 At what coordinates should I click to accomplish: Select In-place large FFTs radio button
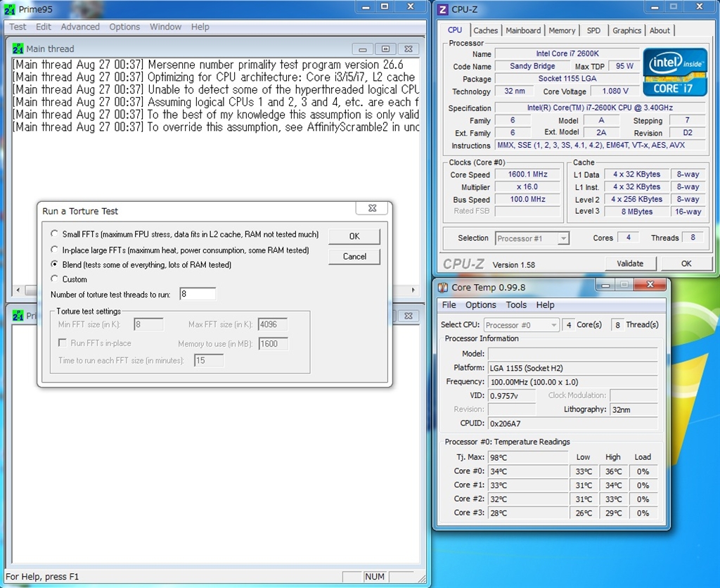55,250
